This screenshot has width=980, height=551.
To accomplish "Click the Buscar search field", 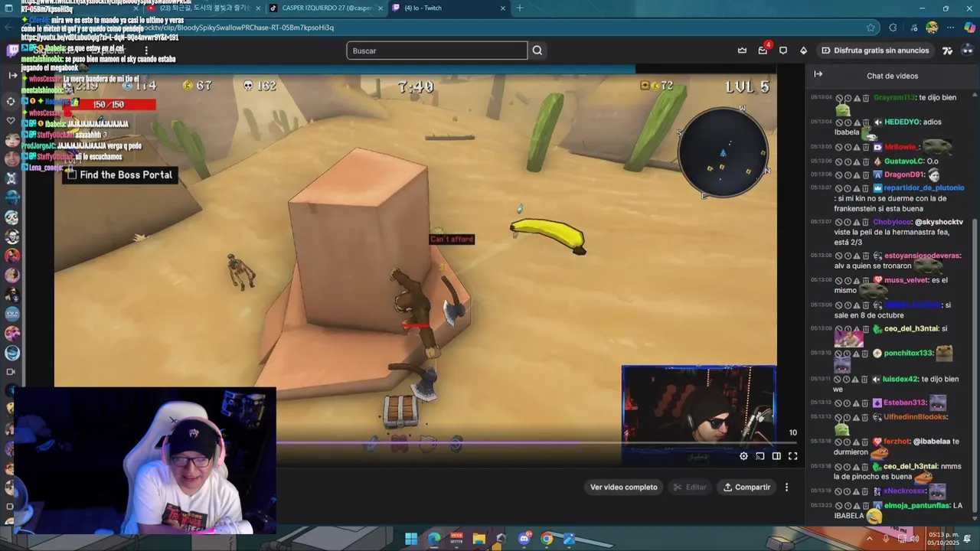I will 436,51.
